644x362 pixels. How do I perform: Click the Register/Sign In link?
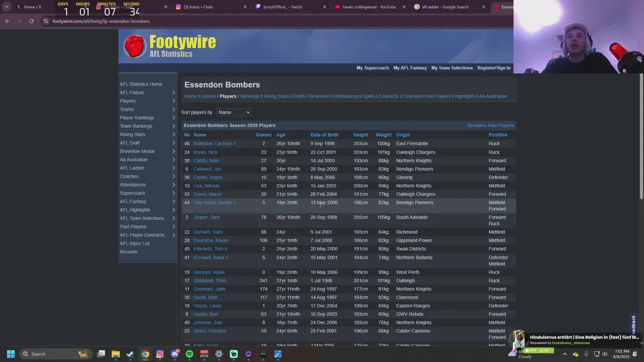click(494, 68)
